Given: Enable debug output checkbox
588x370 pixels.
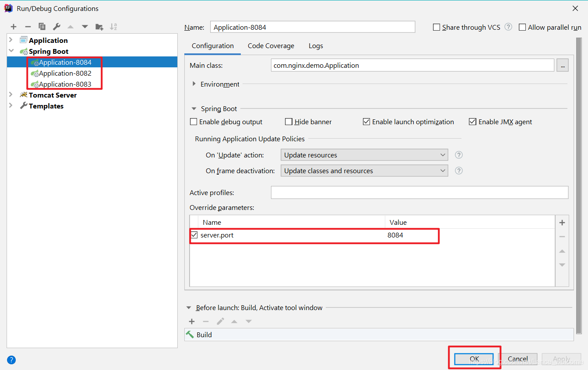Looking at the screenshot, I should click(194, 122).
